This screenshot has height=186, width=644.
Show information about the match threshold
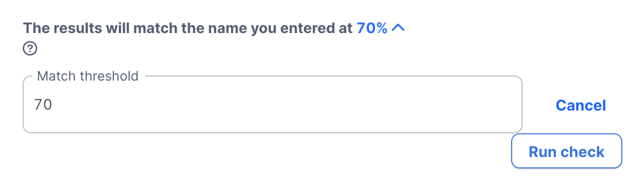[30, 49]
